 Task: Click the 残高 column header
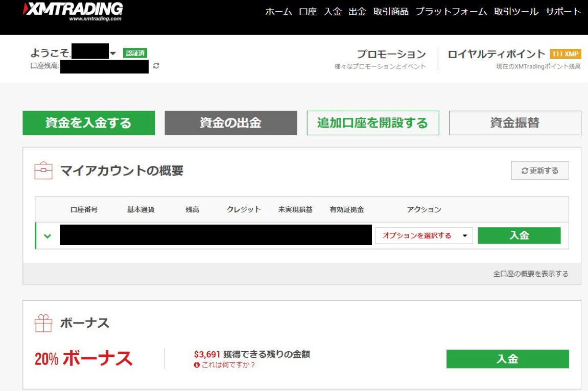[193, 210]
